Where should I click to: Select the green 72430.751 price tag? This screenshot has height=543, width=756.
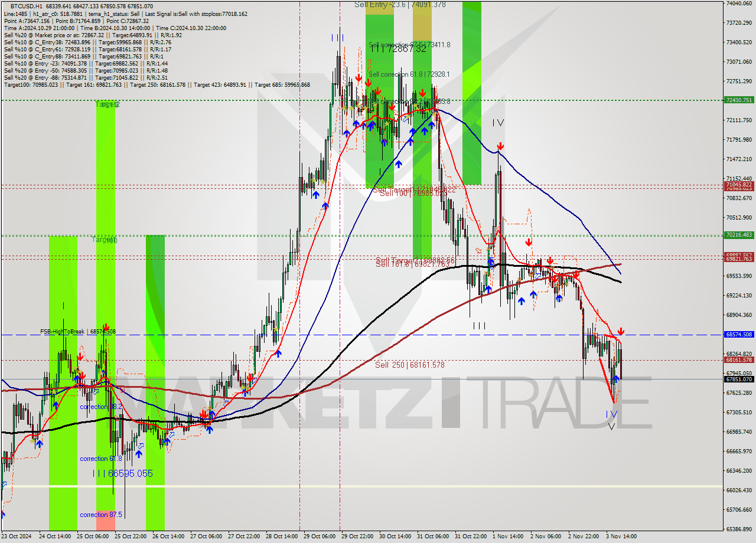point(739,100)
